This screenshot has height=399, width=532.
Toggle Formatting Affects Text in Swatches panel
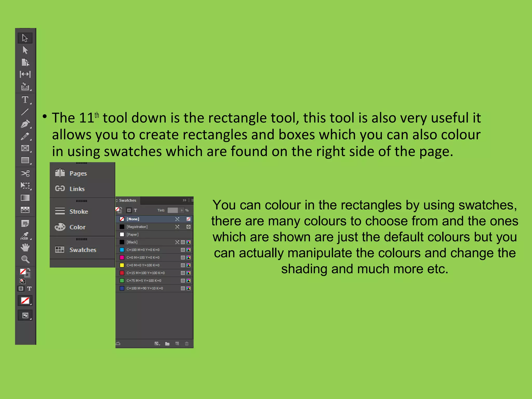135,210
